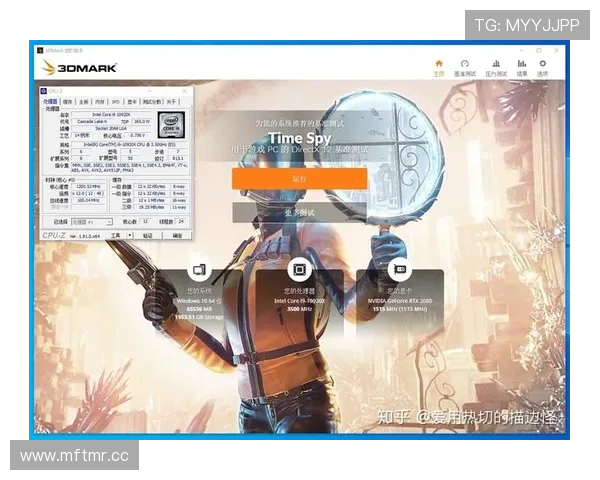The height and width of the screenshot is (480, 600).
Task: Switch to the CPU-Z Caches tab
Action: click(68, 102)
